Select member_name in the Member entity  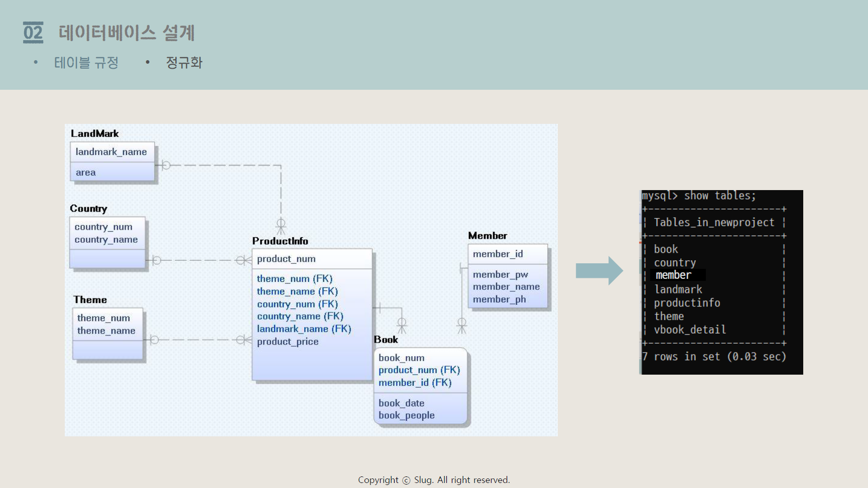point(507,287)
